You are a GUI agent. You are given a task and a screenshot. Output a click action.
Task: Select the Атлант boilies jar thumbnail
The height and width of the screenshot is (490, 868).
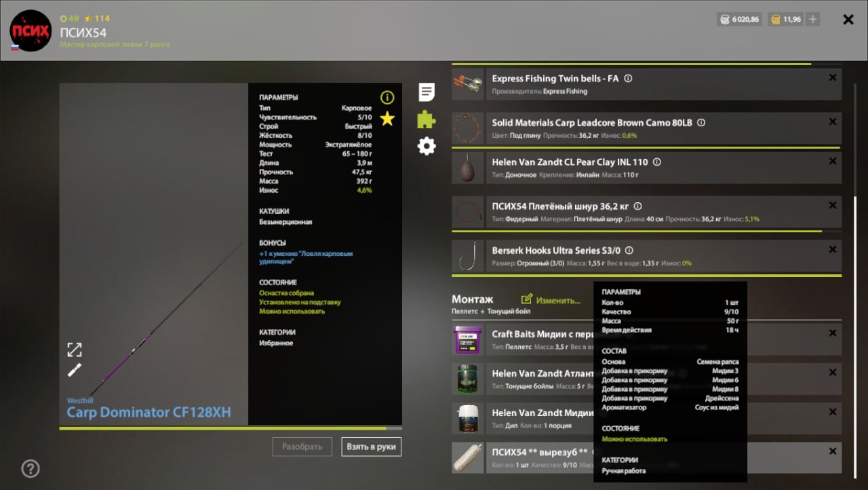468,379
